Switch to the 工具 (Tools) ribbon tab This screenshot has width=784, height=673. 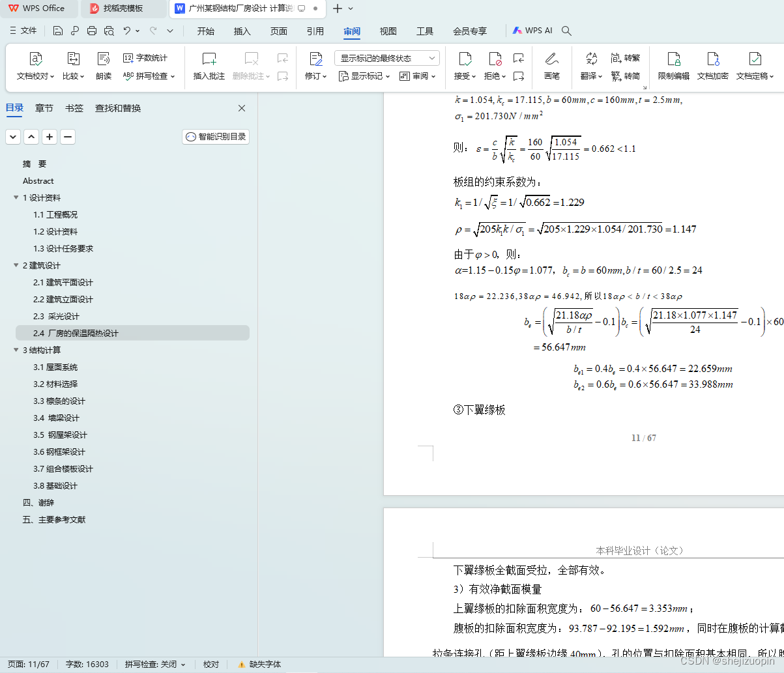click(425, 31)
